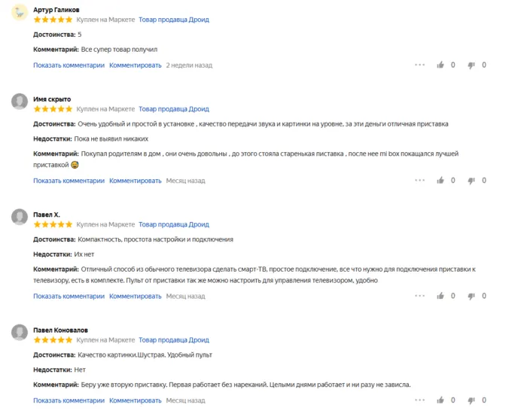Thumbs up the 'Имя скрыто' review
Viewport: 512px width, 420px height.
(440, 181)
